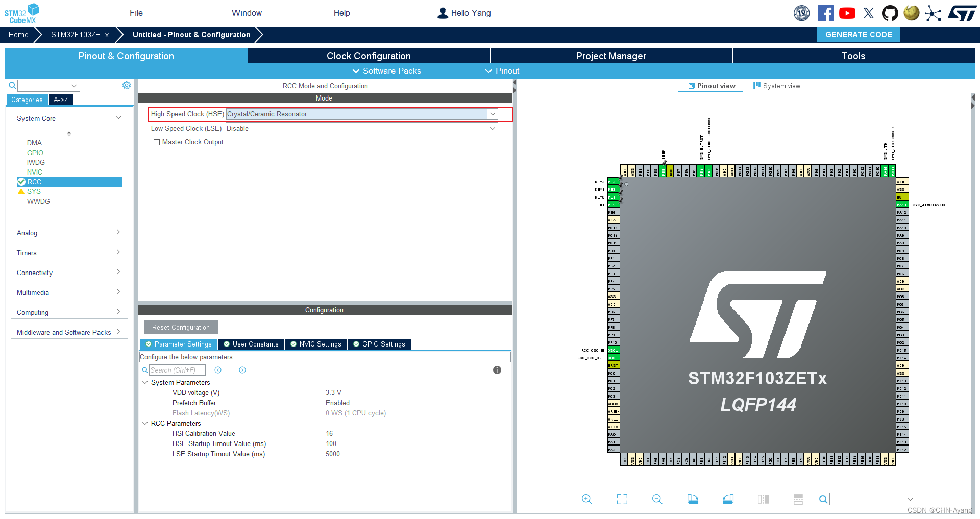
Task: Switch to System view
Action: (x=777, y=86)
